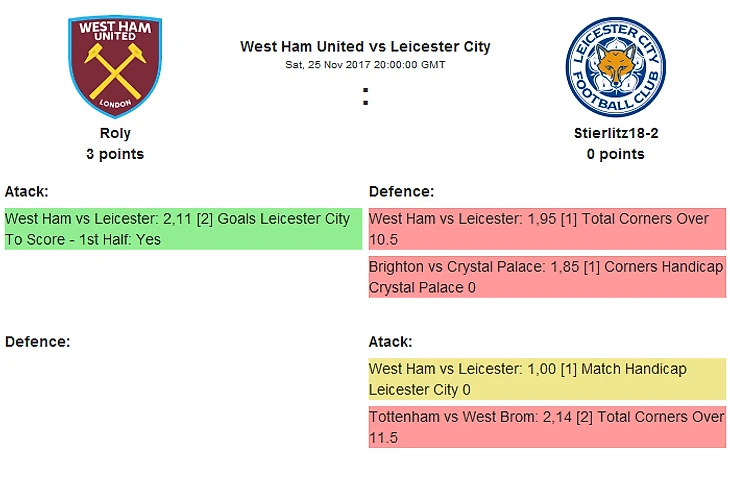Click the score colon separator
The width and height of the screenshot is (730, 480).
pos(365,97)
